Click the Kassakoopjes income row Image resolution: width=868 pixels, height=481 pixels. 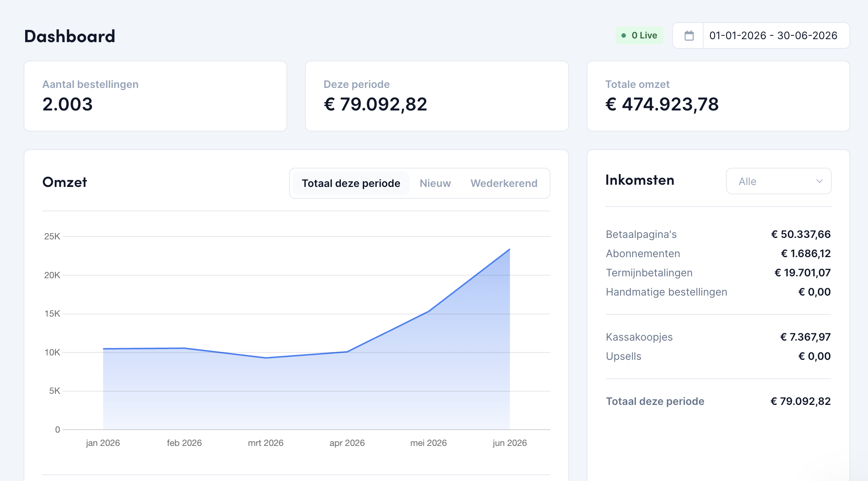pos(718,337)
